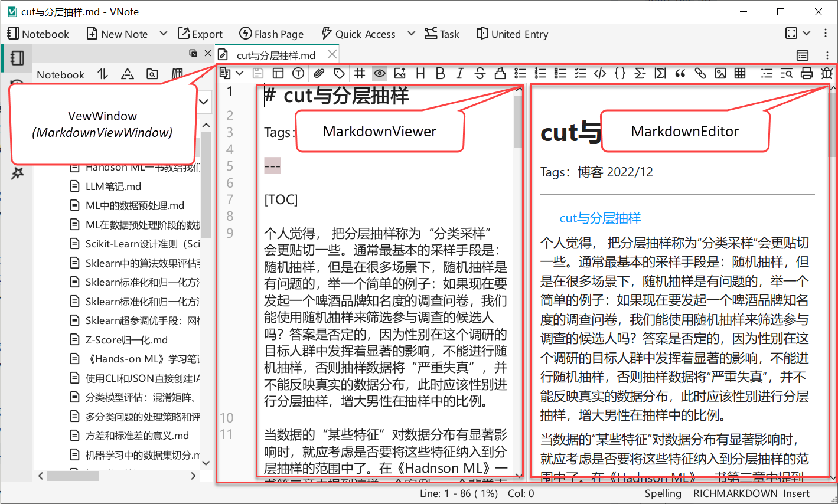The width and height of the screenshot is (838, 504).
Task: Open the notebook selector combo box arrow
Action: coord(204,102)
